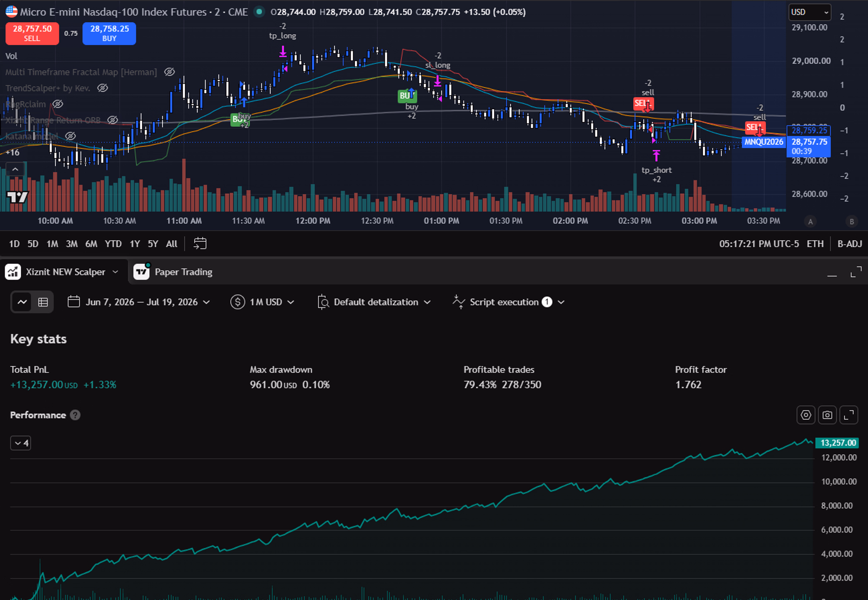Click the 13,257.00 equity value label

click(838, 443)
